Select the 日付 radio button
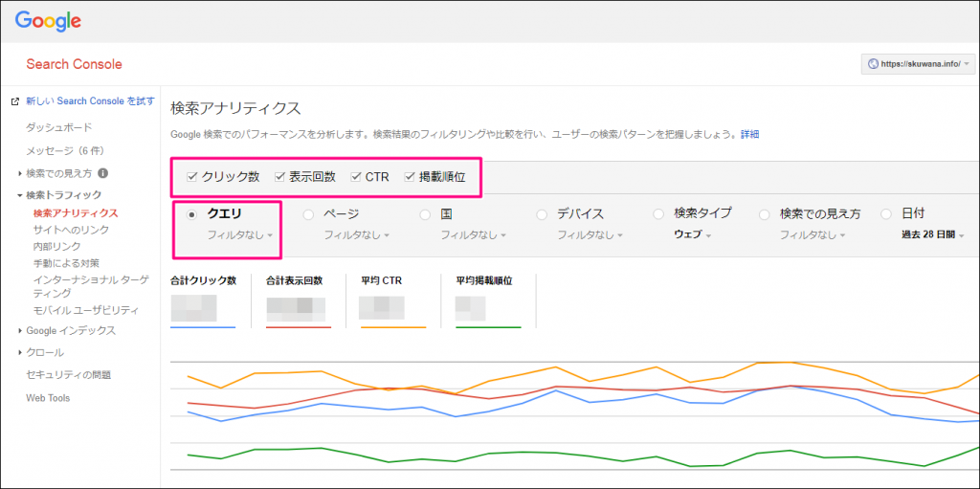This screenshot has width=980, height=489. point(885,214)
